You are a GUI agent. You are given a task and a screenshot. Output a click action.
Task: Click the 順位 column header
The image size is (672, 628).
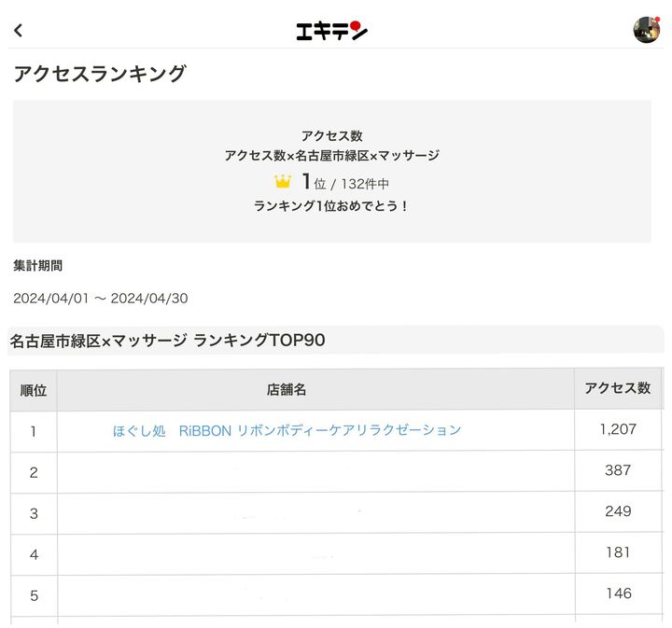(x=34, y=389)
